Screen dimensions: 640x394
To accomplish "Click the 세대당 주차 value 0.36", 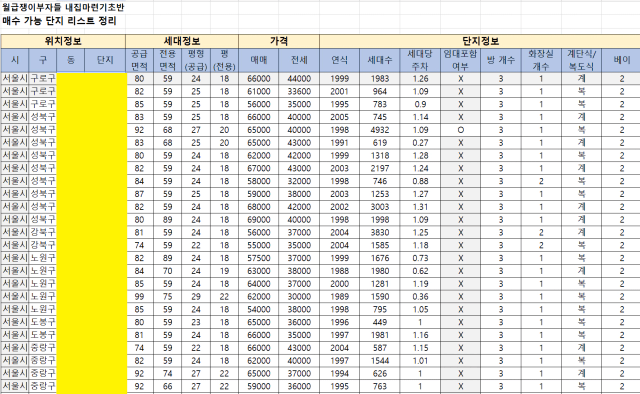I will point(420,296).
